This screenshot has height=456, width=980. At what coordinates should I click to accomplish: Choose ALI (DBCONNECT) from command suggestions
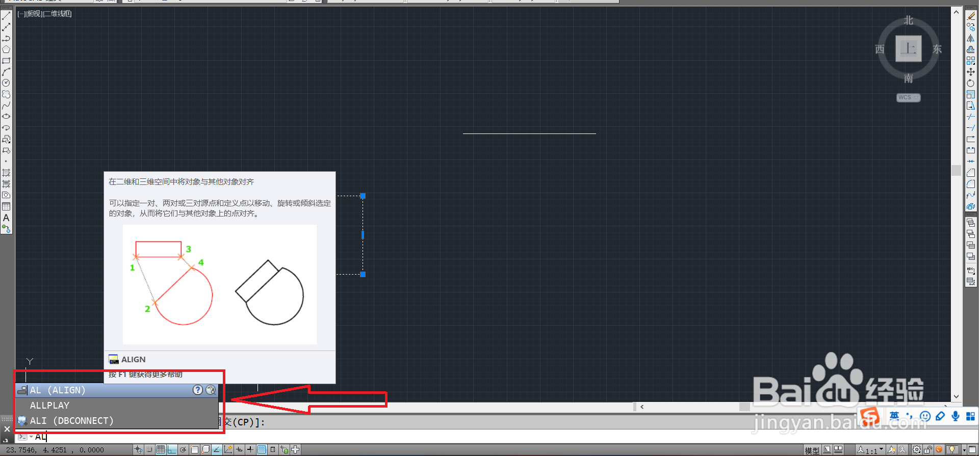click(117, 421)
